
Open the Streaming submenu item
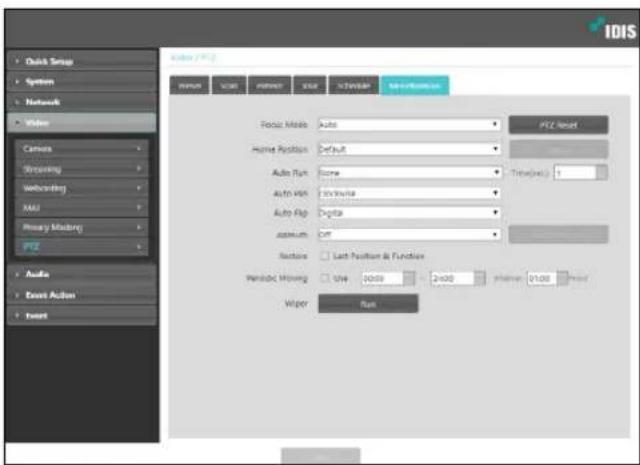coord(82,169)
